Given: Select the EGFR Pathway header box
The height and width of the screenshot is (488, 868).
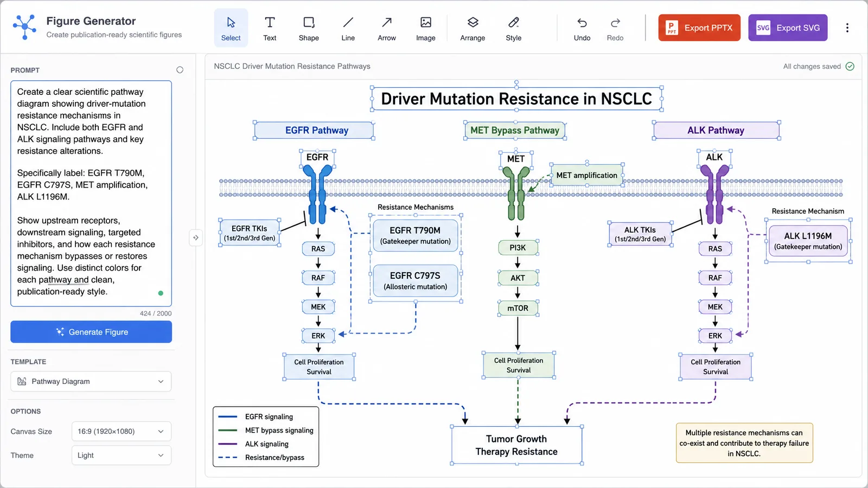Looking at the screenshot, I should click(x=314, y=130).
